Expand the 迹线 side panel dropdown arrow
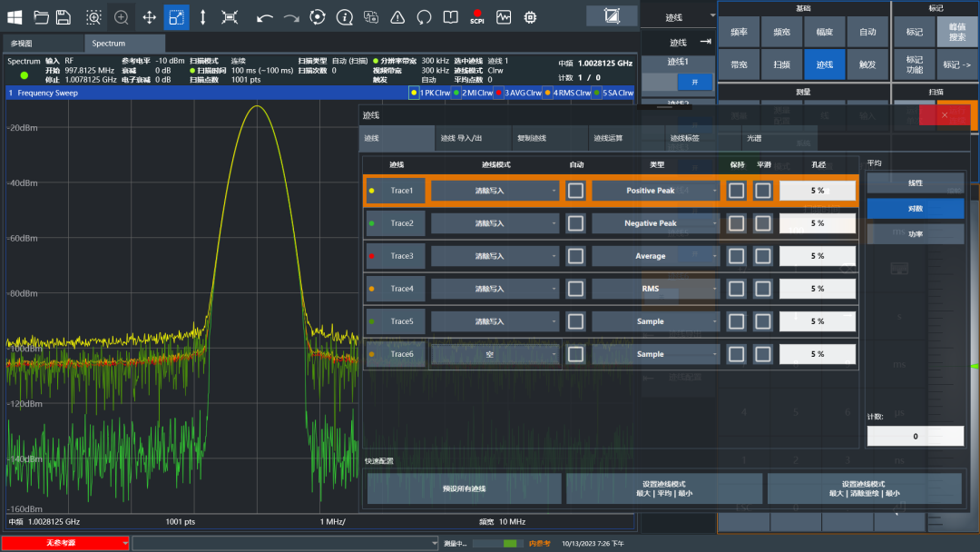Screen dimensions: 980x552 point(712,15)
